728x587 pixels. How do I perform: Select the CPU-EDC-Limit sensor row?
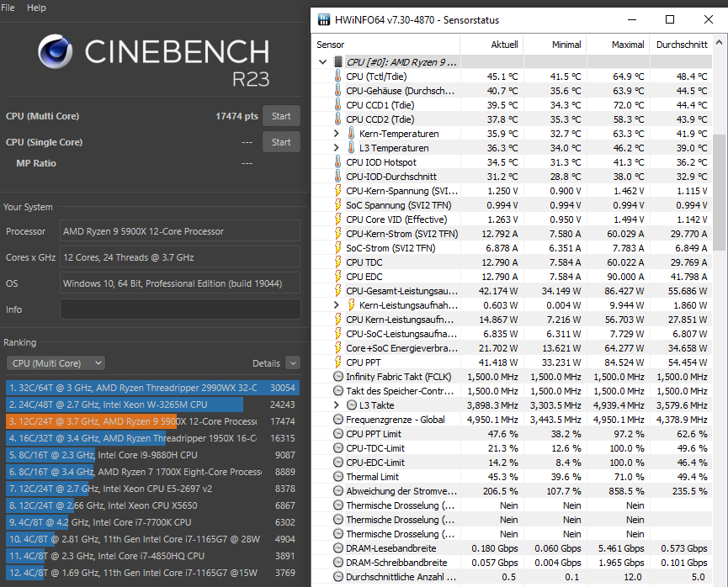[512, 463]
